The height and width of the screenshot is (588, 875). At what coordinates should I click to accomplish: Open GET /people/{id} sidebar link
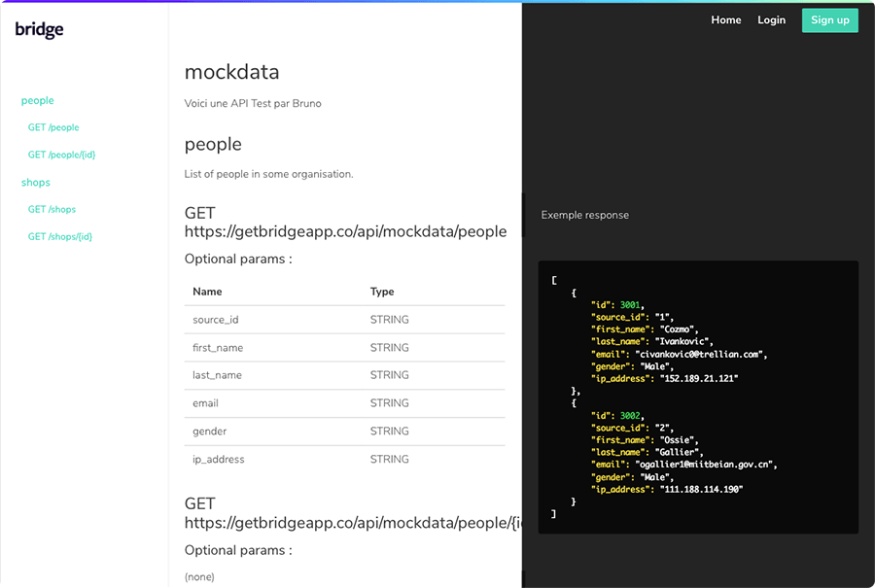tap(61, 155)
